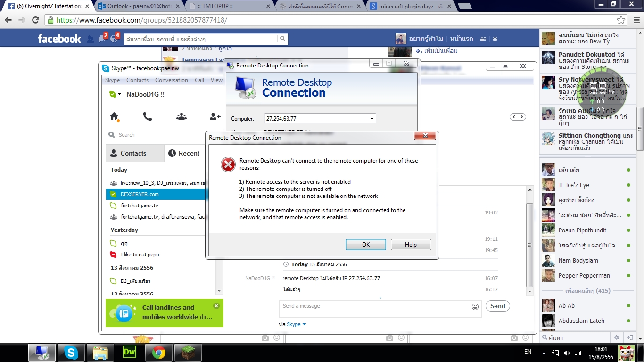This screenshot has height=362, width=644.
Task: Click the เพิ่มเป็นเพื่อน add friend link
Action: 437,51
